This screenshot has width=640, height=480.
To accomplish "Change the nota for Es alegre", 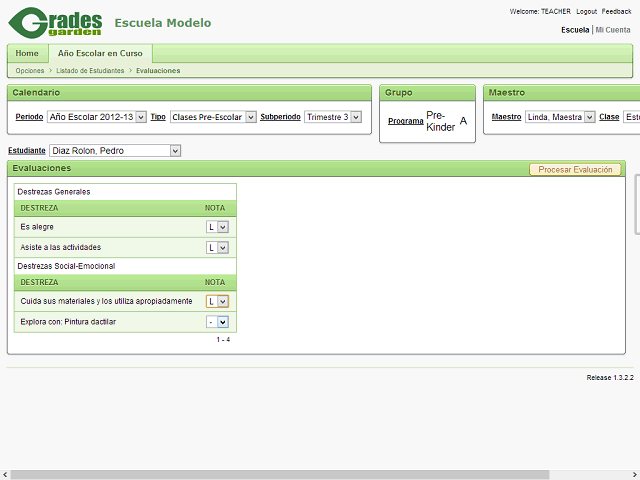I will pyautogui.click(x=217, y=227).
